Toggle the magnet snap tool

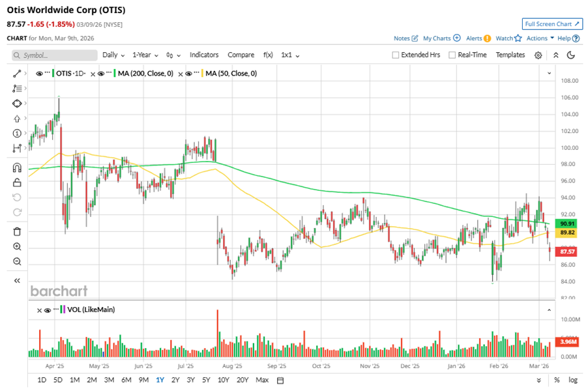(x=17, y=167)
